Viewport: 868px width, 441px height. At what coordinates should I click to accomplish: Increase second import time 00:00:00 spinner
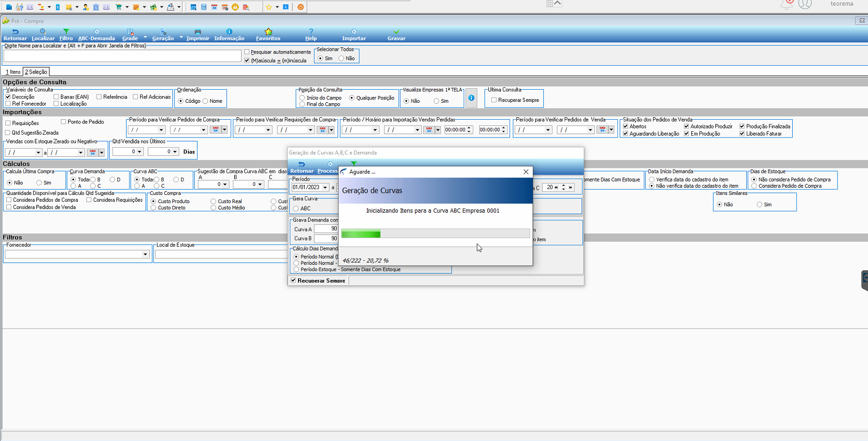click(504, 128)
